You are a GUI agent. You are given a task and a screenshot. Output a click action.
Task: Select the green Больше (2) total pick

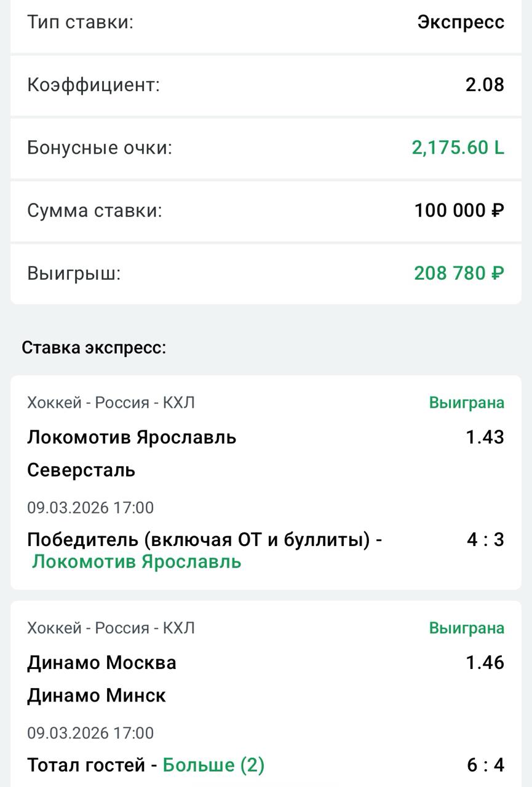tap(213, 765)
